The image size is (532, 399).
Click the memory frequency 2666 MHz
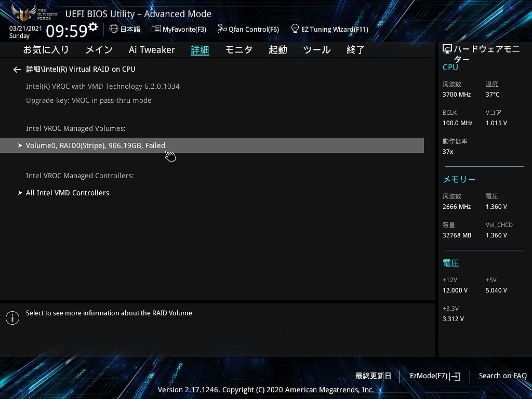457,207
